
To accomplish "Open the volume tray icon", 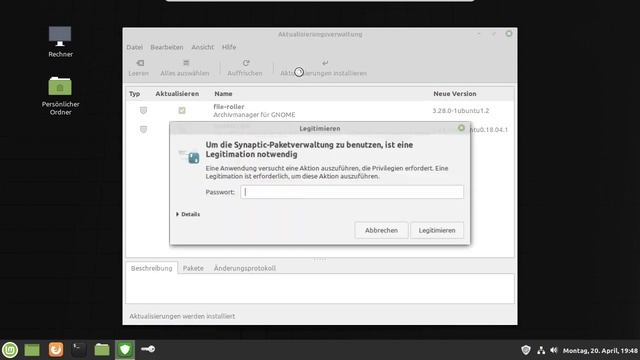I will coord(553,350).
